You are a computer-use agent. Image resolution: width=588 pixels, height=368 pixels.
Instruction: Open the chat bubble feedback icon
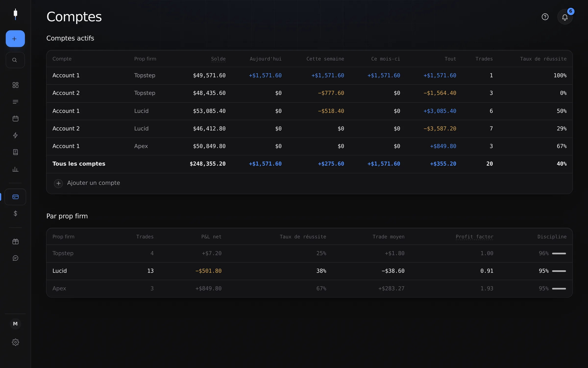15,258
